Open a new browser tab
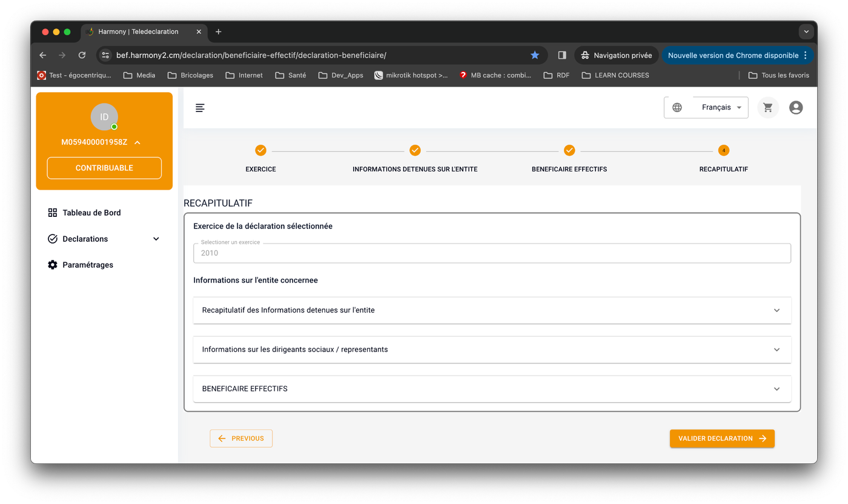848x504 pixels. pyautogui.click(x=219, y=31)
